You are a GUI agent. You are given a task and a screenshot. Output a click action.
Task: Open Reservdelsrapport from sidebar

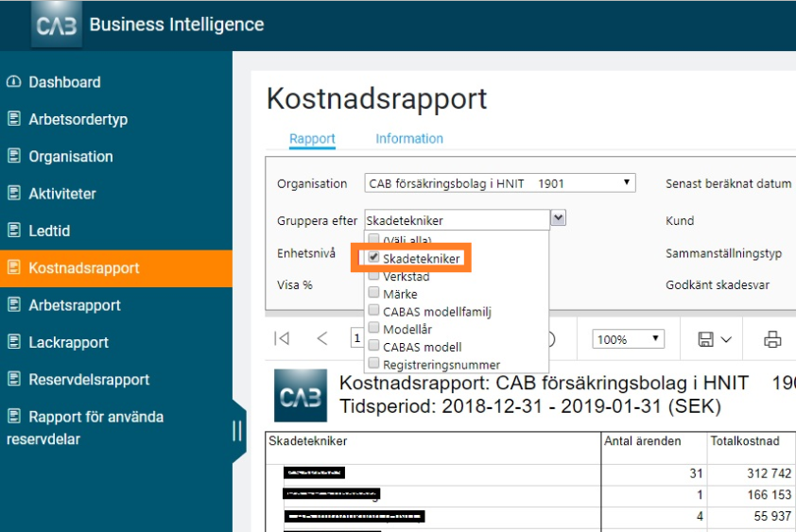click(89, 379)
